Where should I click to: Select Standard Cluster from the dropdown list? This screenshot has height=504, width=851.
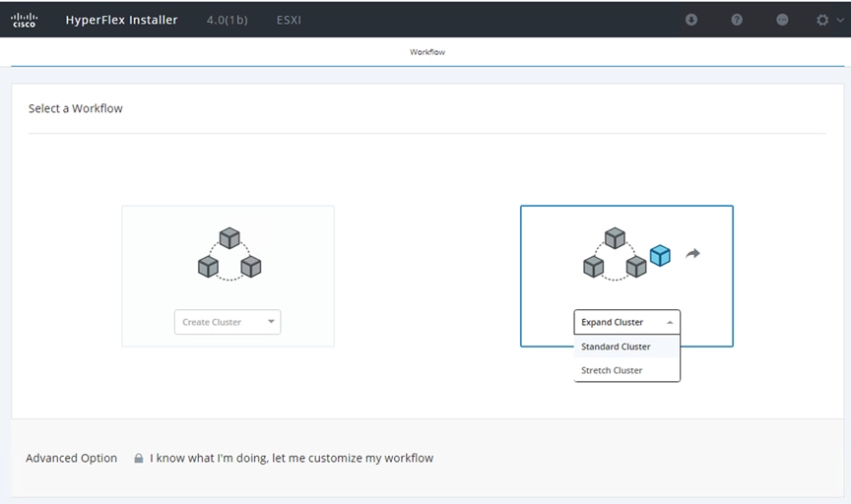pos(626,346)
